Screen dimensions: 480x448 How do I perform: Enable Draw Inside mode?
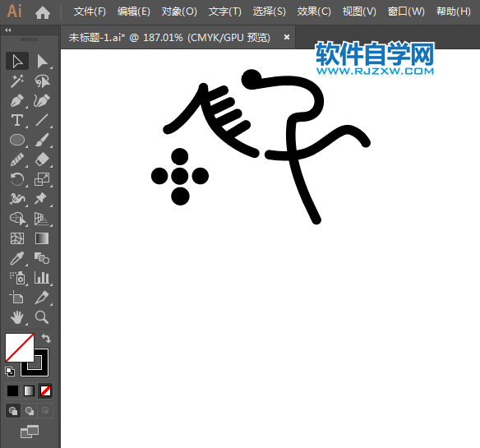[x=45, y=411]
